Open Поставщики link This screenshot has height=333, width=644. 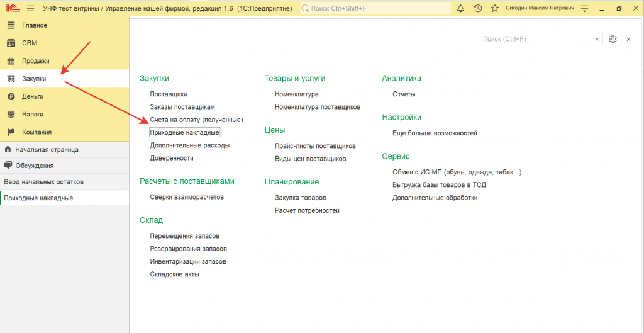(x=169, y=94)
